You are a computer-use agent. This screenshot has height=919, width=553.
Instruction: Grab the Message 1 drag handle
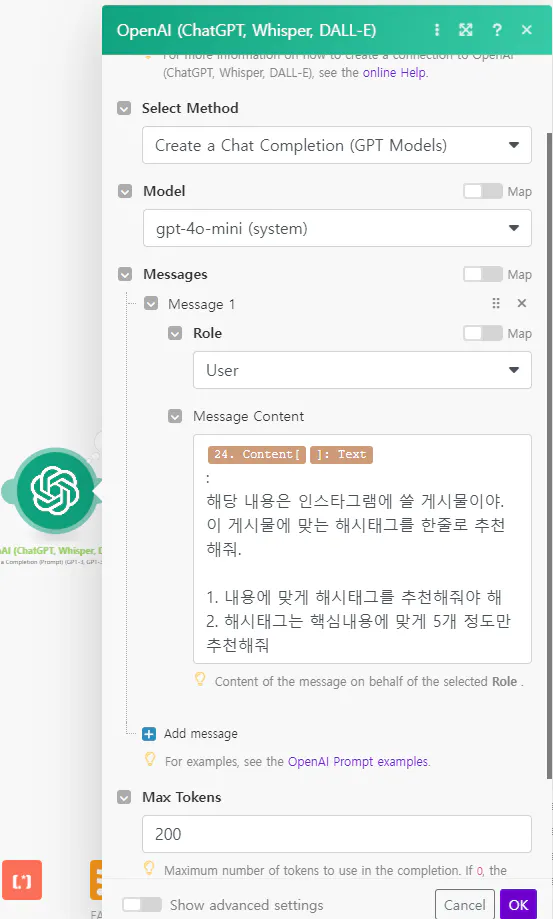[496, 303]
